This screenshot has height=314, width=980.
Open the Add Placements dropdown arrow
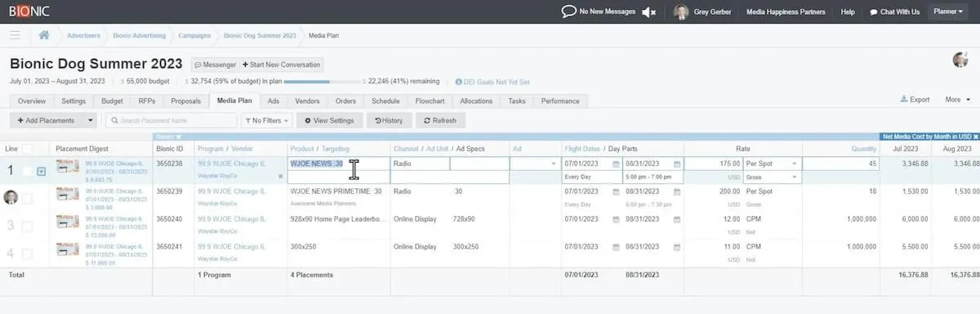90,120
